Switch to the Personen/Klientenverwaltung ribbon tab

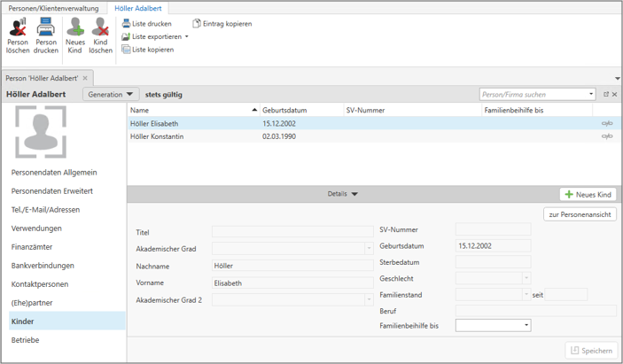point(53,8)
